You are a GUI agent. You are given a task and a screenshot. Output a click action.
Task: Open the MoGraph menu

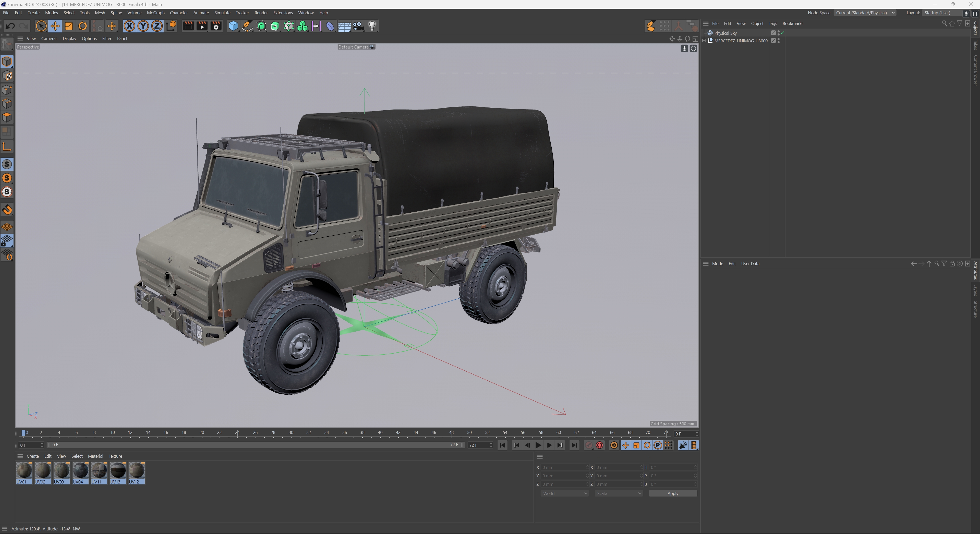pyautogui.click(x=156, y=13)
